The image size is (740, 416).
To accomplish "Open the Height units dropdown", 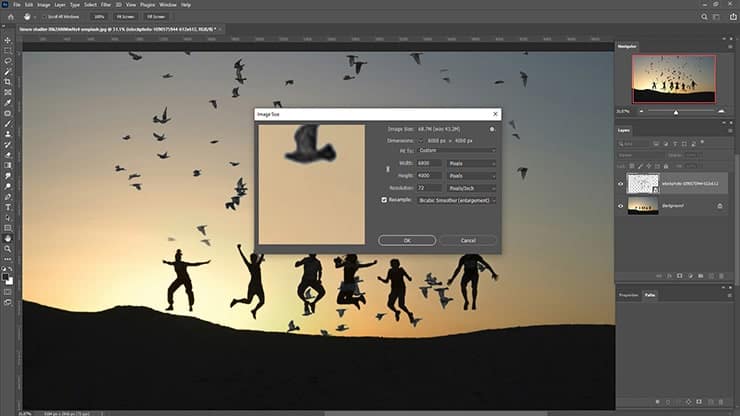I will (x=471, y=176).
